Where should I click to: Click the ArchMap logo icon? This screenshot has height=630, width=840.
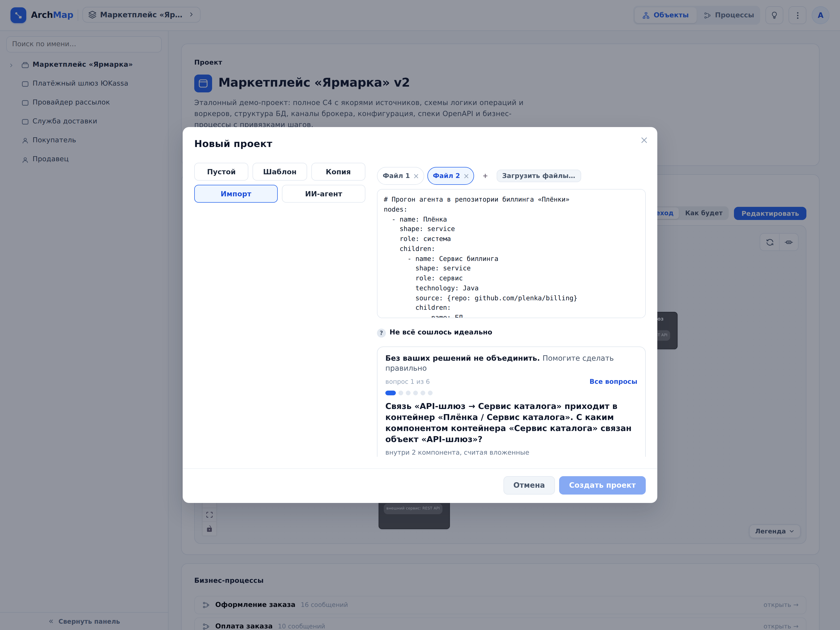[x=18, y=15]
